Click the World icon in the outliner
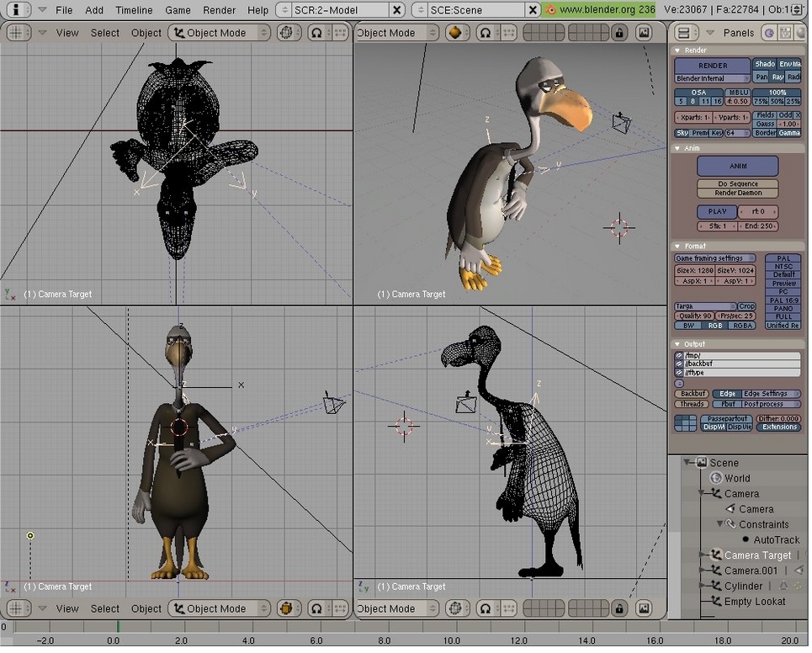The height and width of the screenshot is (653, 812). 718,478
